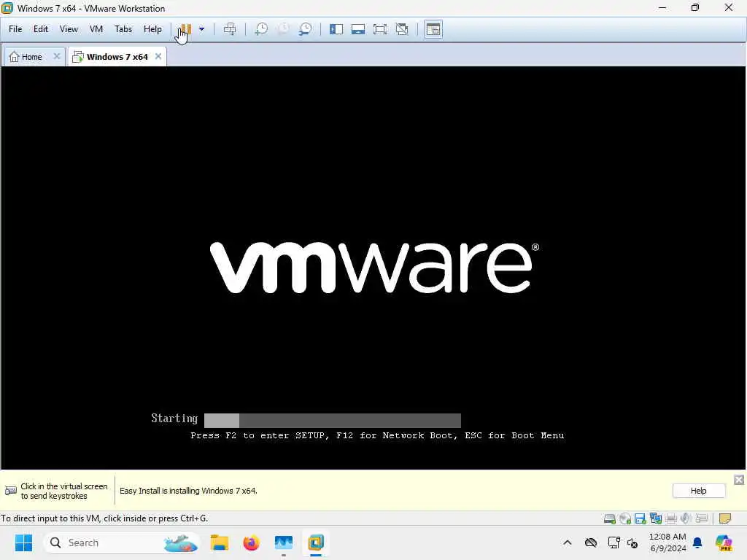Open the Copilot preview taskbar icon
The height and width of the screenshot is (560, 747).
(724, 542)
